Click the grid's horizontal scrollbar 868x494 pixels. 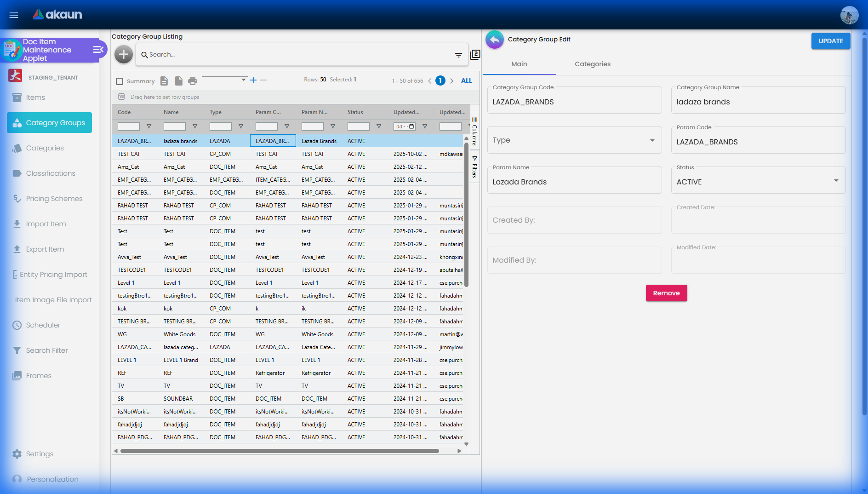click(x=280, y=451)
